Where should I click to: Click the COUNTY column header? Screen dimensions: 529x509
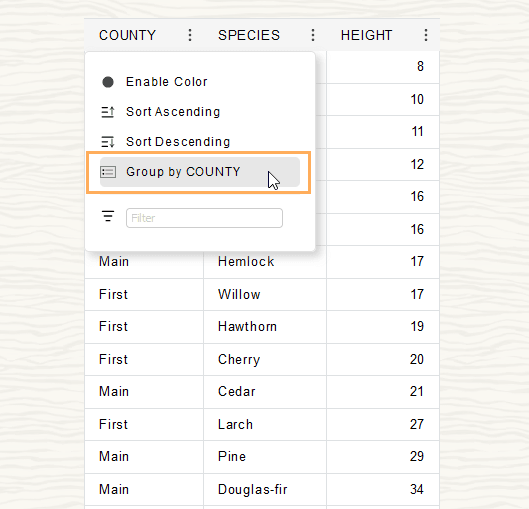[127, 35]
